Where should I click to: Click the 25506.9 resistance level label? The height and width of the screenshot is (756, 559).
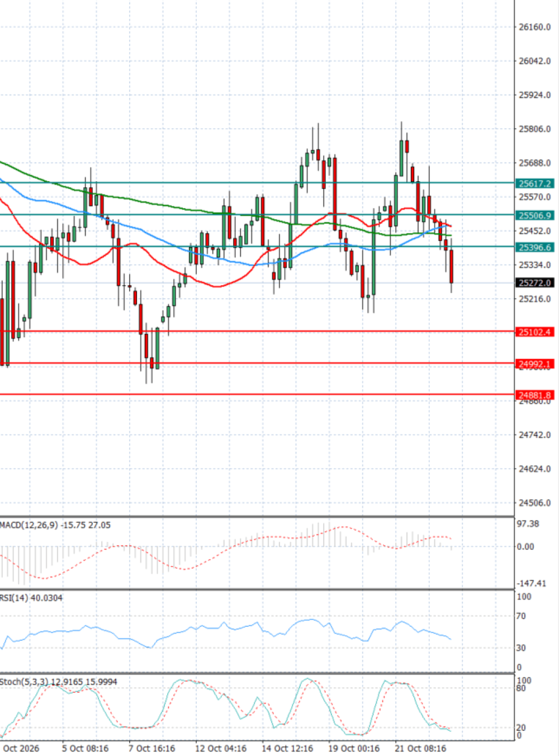535,215
